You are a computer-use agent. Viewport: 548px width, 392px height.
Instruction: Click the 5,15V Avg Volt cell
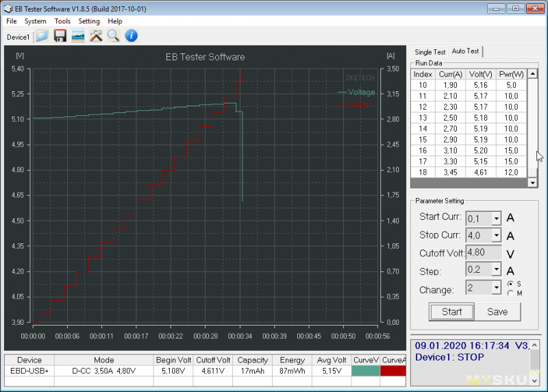point(332,371)
